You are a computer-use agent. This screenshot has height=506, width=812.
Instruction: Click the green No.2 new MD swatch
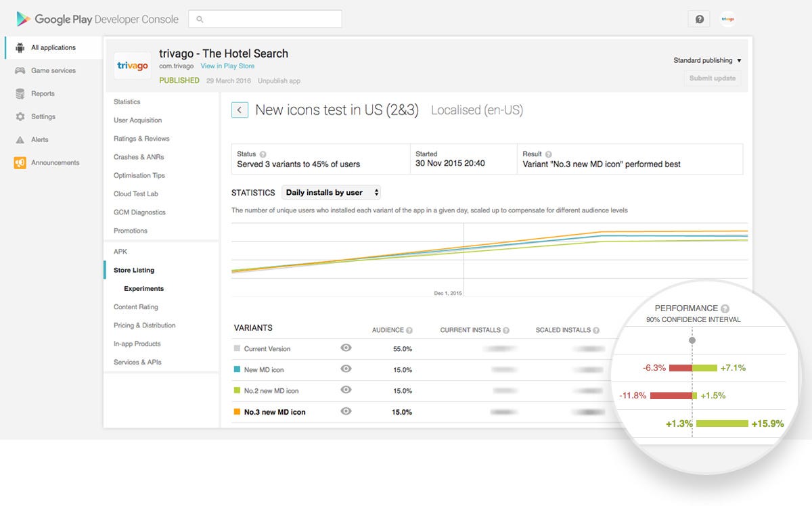[237, 390]
